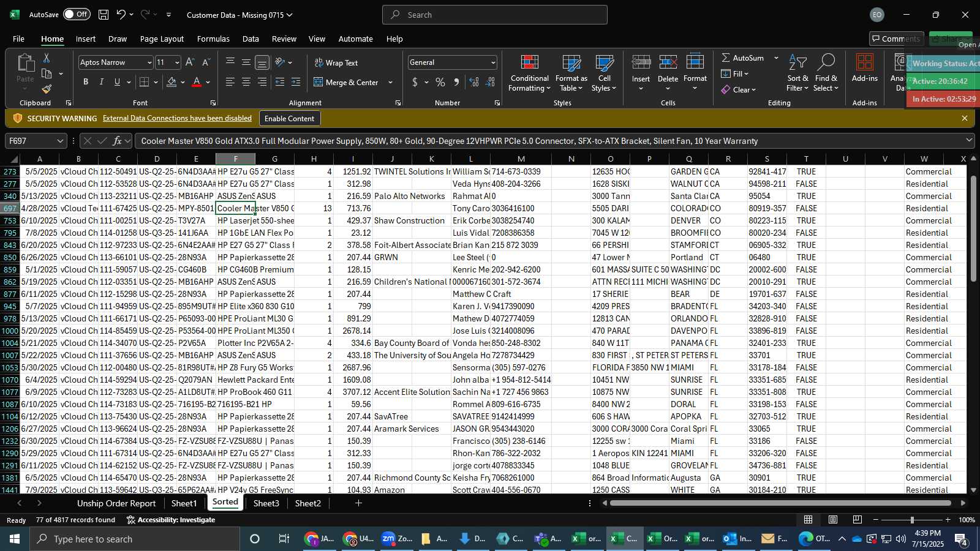Click the increase indent icon
The width and height of the screenshot is (980, 551).
click(296, 82)
